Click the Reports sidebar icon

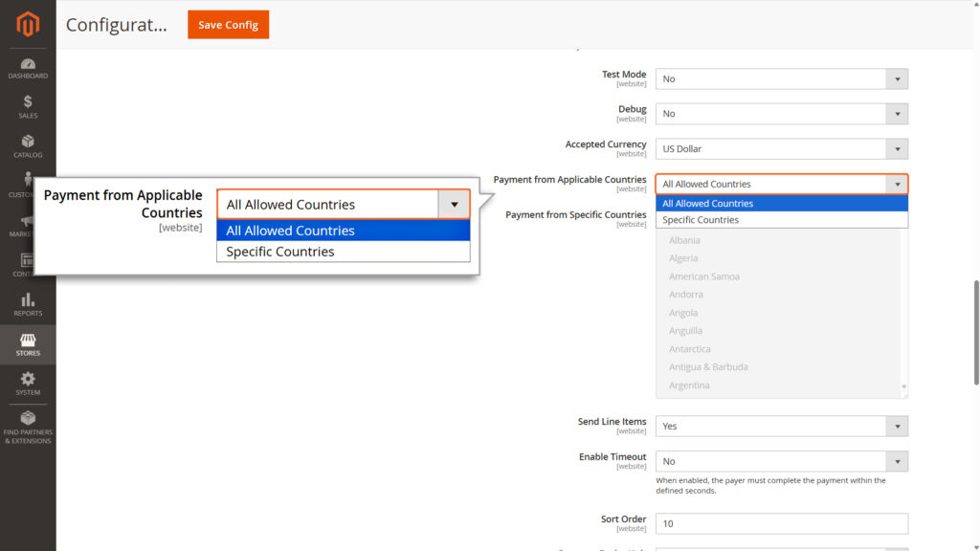tap(28, 304)
